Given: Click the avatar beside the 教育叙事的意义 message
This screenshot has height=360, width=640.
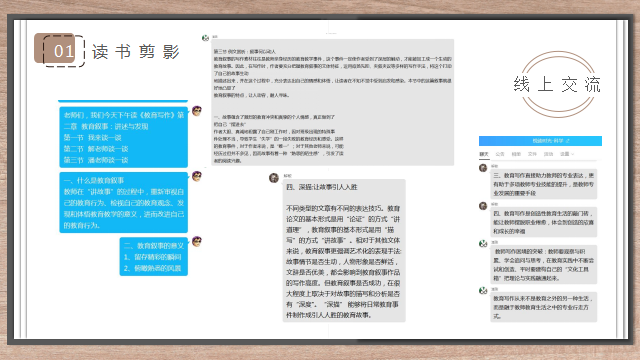Looking at the screenshot, I should [x=197, y=241].
